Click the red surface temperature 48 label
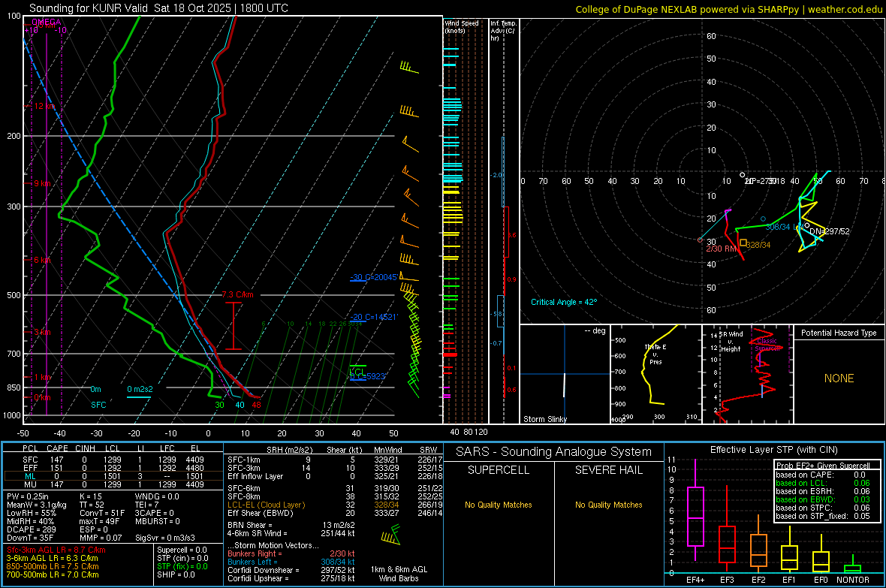This screenshot has height=588, width=886. (257, 404)
